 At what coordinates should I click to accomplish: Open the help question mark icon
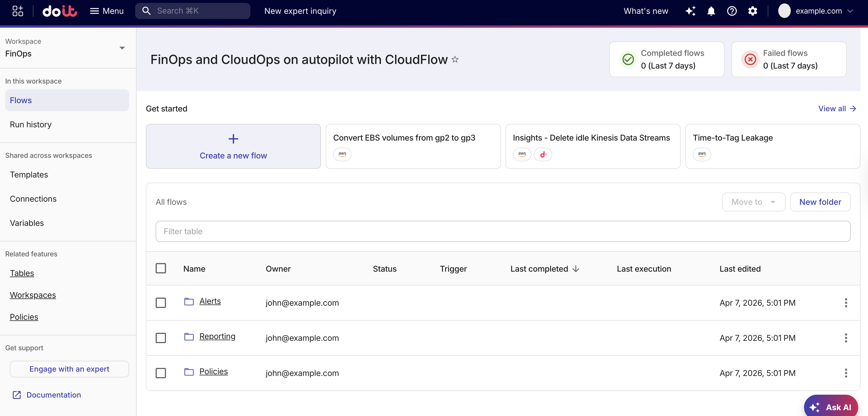731,11
